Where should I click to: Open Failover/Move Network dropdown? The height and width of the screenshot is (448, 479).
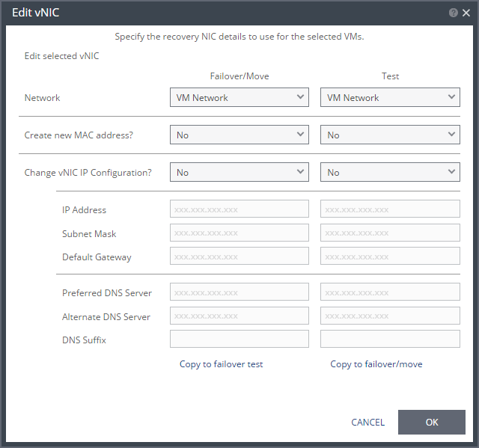pyautogui.click(x=239, y=97)
